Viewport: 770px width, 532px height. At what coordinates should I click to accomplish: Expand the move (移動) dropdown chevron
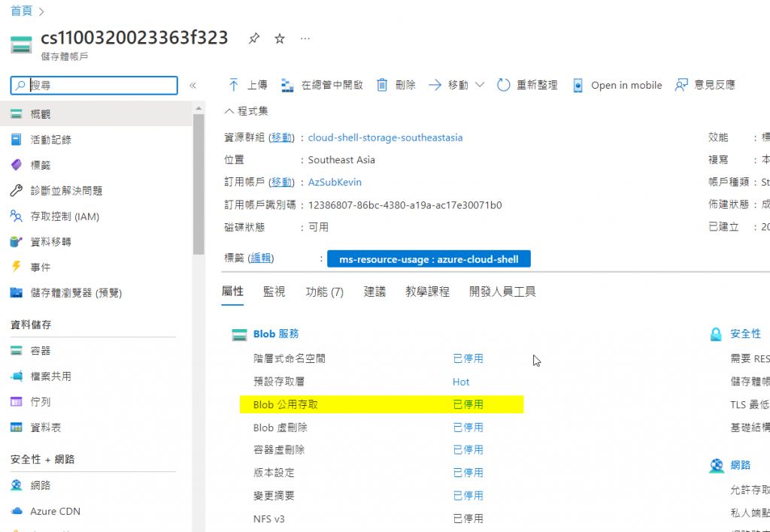479,85
